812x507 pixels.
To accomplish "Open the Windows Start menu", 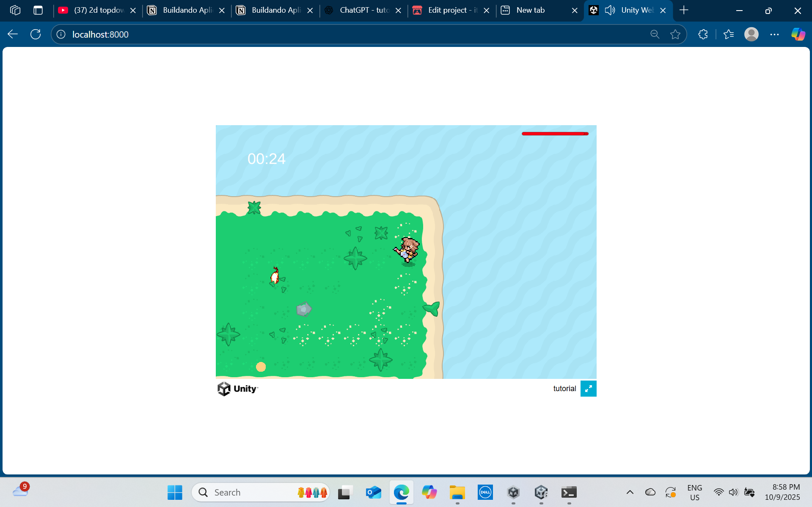I will click(x=175, y=492).
